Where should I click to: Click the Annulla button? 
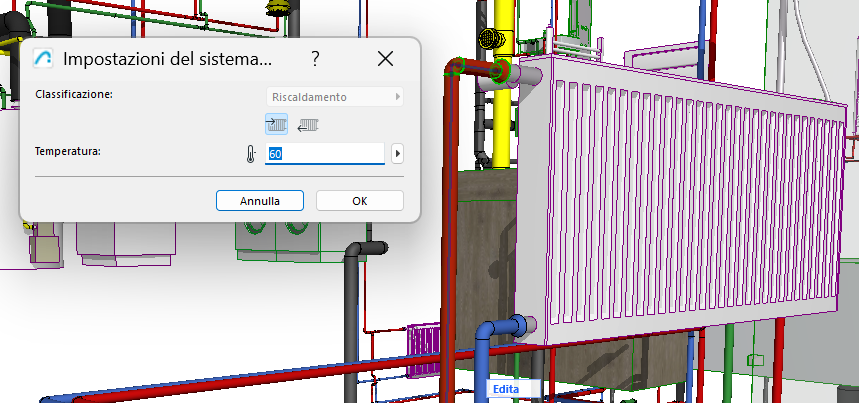[260, 201]
